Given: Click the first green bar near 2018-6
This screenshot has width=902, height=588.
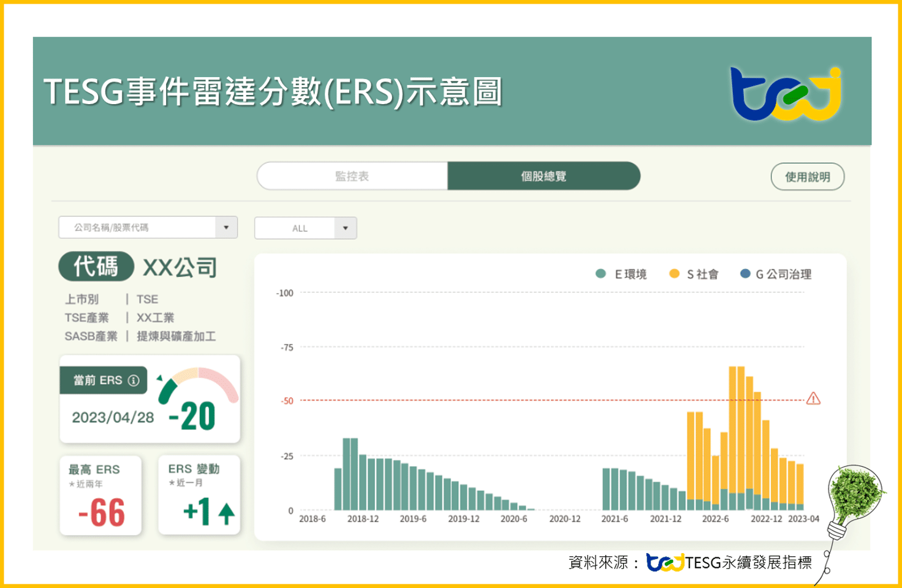Looking at the screenshot, I should click(x=338, y=489).
